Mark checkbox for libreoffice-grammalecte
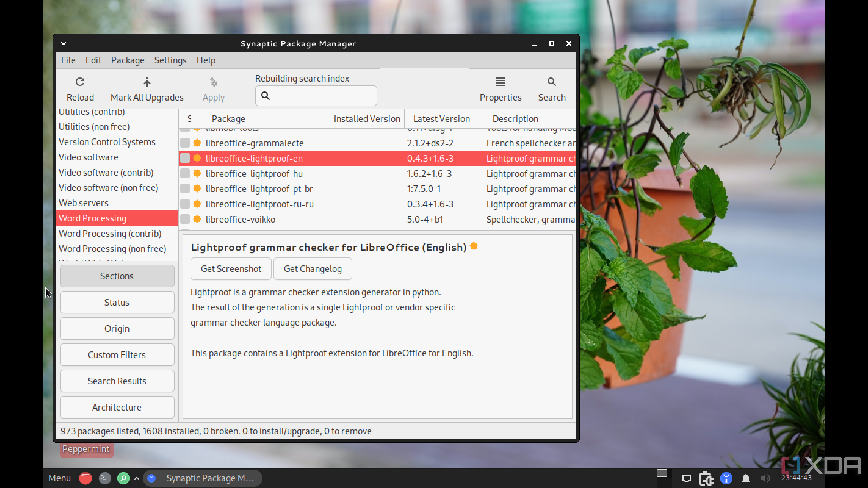 (185, 143)
